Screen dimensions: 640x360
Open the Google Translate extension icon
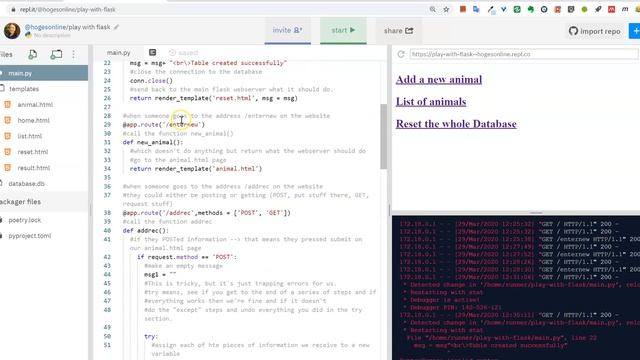coord(476,9)
